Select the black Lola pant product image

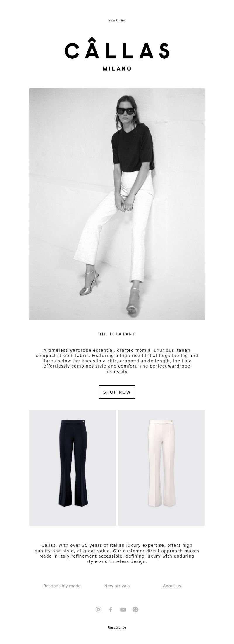tap(73, 468)
